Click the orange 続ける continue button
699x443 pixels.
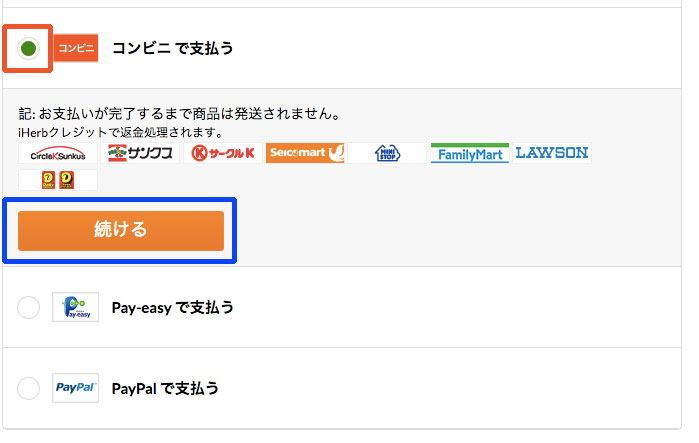(121, 230)
